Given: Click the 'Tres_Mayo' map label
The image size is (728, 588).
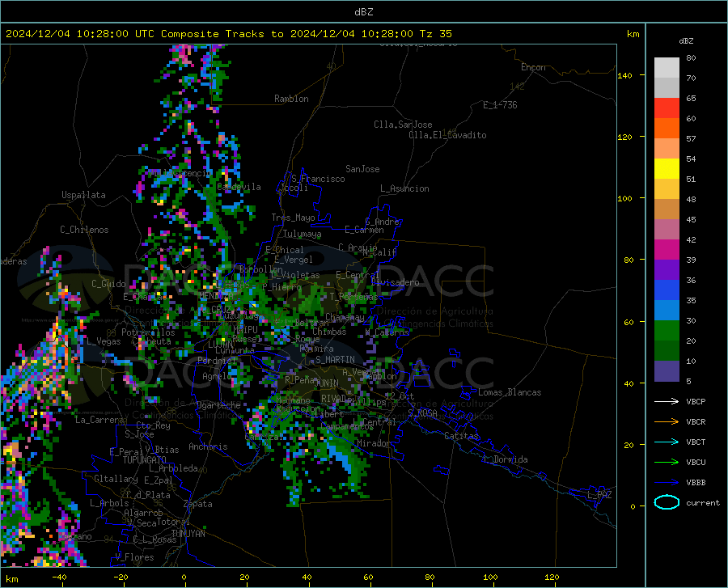Looking at the screenshot, I should 293,218.
